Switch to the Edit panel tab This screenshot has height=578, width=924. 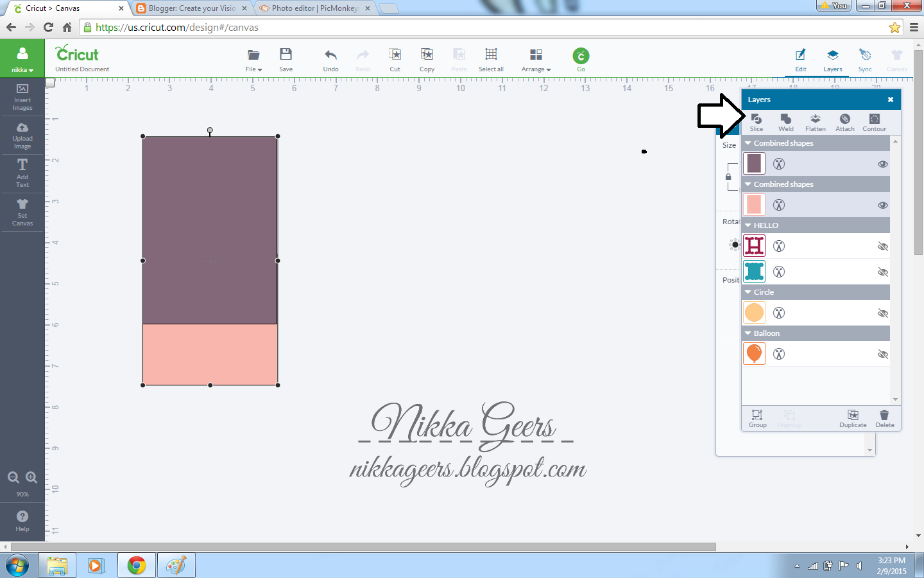(801, 60)
